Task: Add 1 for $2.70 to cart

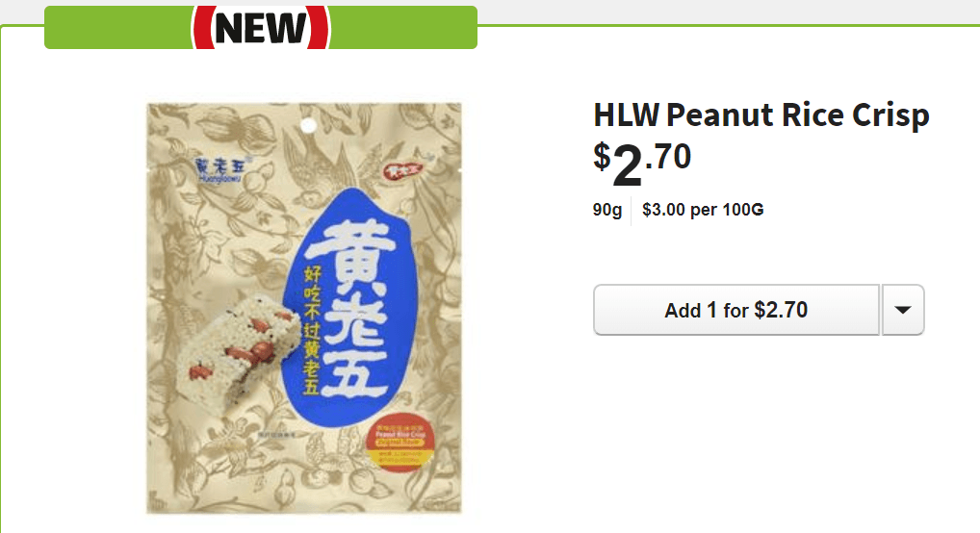Action: click(x=736, y=310)
